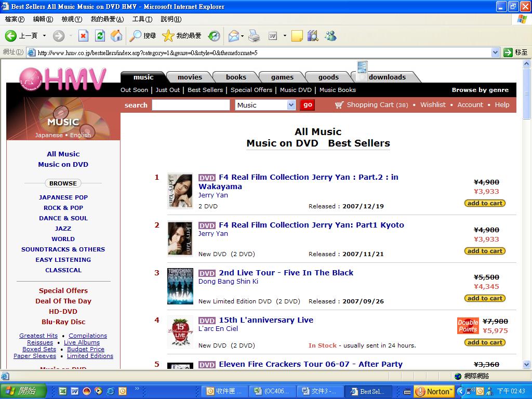Switch to the movies tab

coord(190,77)
